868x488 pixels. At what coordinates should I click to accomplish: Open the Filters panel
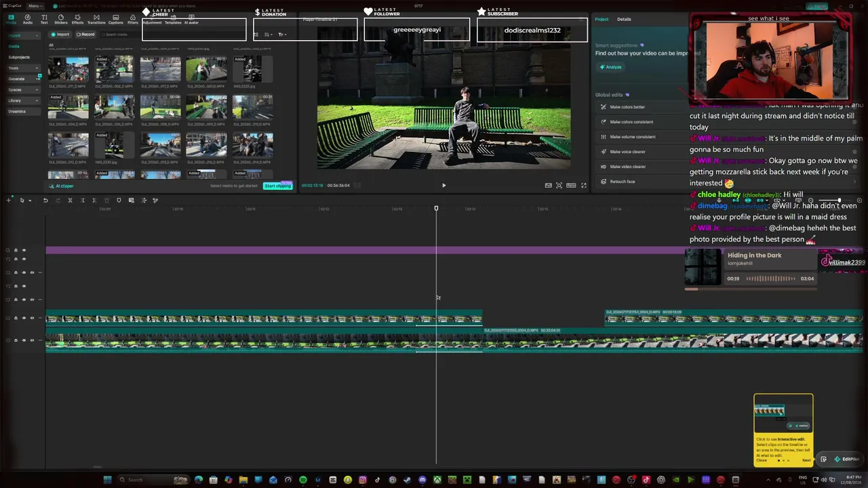[x=133, y=19]
